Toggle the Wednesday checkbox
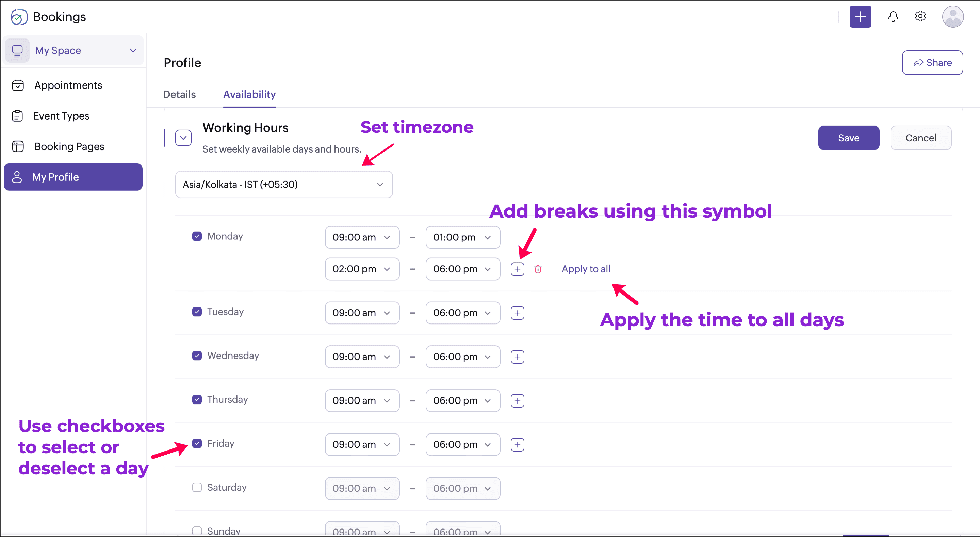Screen dimensions: 980x537 click(197, 356)
